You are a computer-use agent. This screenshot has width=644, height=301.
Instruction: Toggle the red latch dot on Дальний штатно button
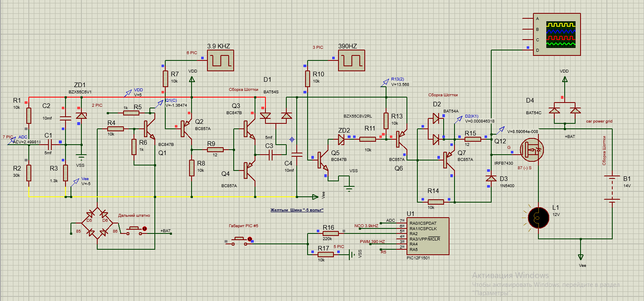tap(145, 228)
